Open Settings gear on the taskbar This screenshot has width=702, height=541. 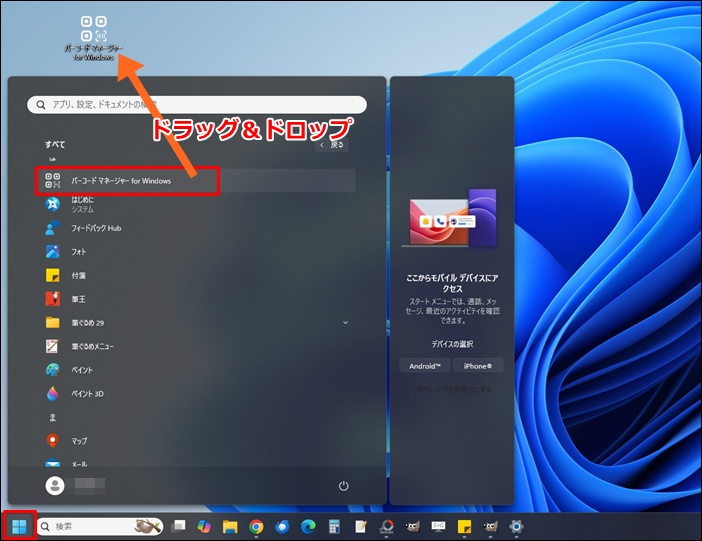coord(516,526)
